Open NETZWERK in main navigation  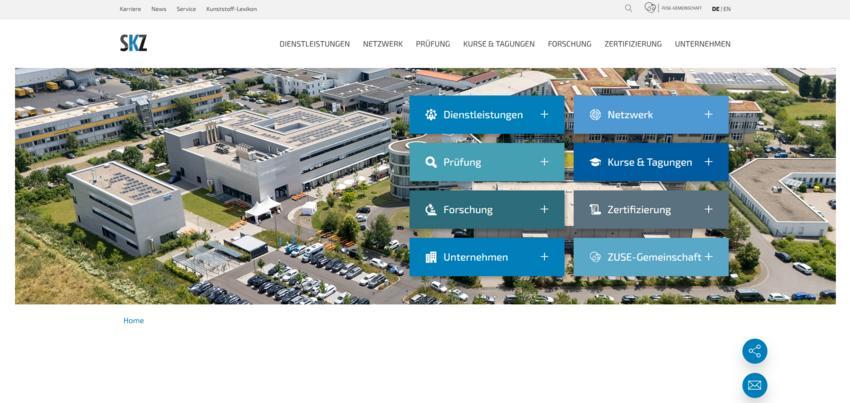[383, 44]
